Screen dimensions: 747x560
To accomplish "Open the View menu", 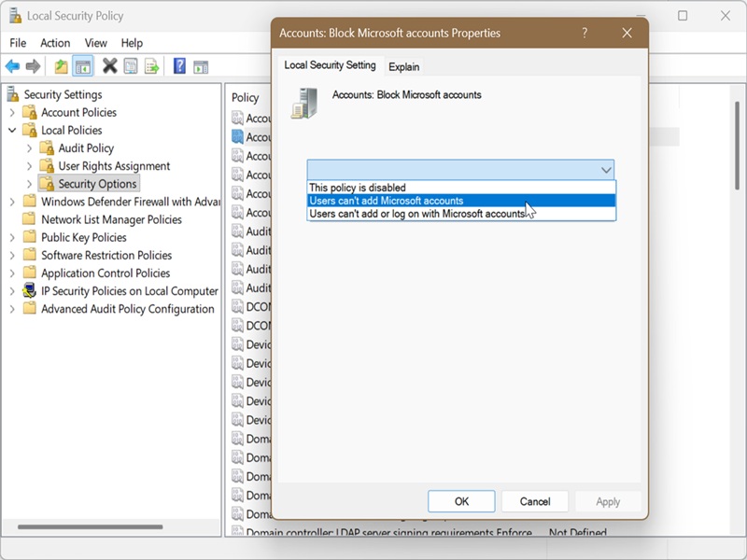I will click(96, 43).
